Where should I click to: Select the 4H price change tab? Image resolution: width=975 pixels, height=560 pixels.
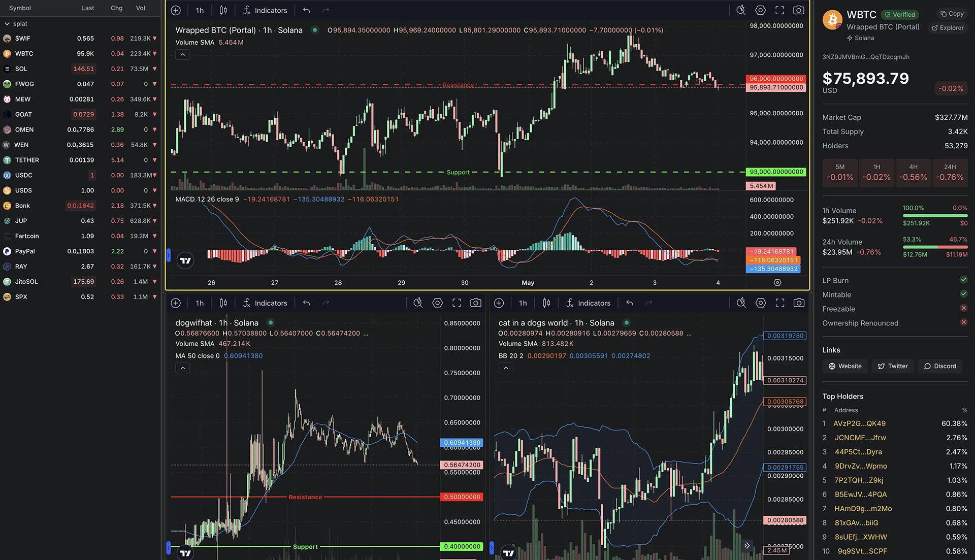pyautogui.click(x=913, y=173)
